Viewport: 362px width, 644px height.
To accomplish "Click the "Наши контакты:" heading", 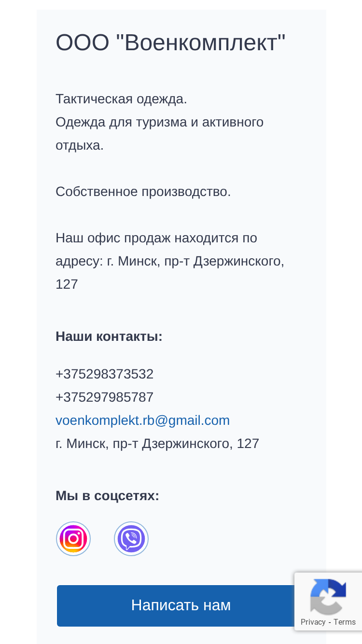I will point(109,336).
